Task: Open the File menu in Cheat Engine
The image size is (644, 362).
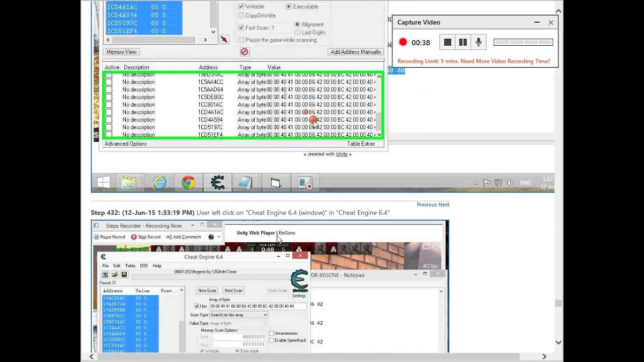Action: [105, 265]
